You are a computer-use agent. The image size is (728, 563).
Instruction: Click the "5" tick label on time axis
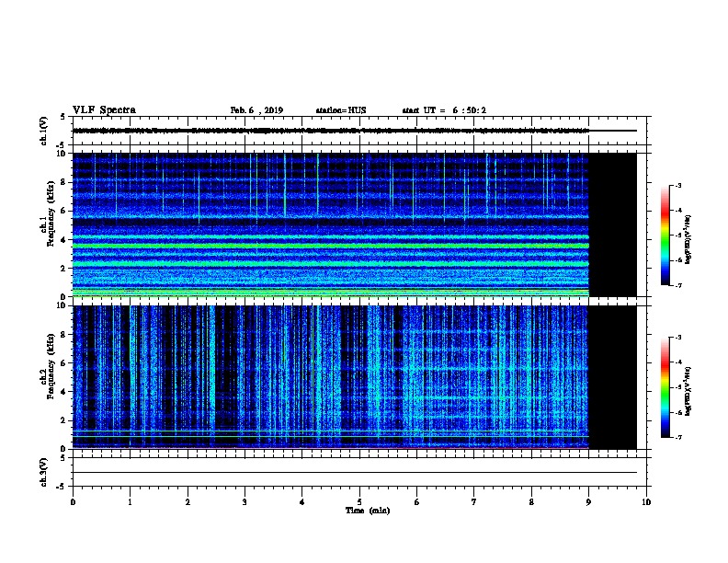tap(359, 502)
